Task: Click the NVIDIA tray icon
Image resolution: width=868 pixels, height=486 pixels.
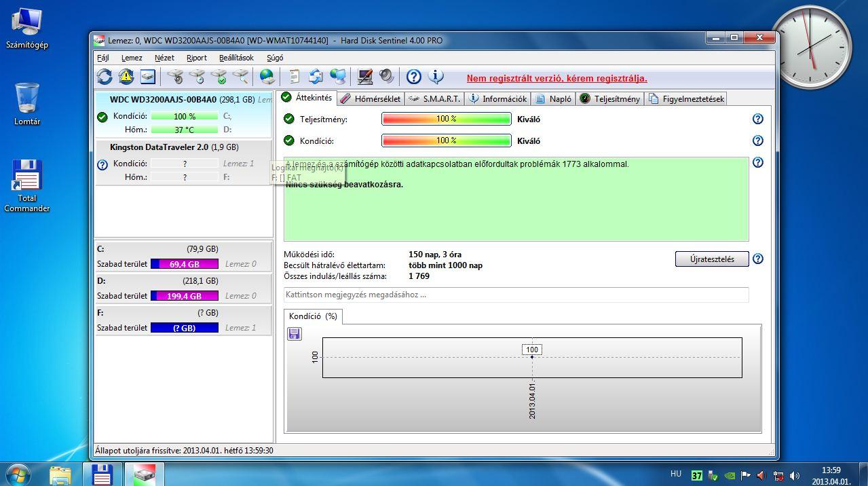Action: click(730, 476)
